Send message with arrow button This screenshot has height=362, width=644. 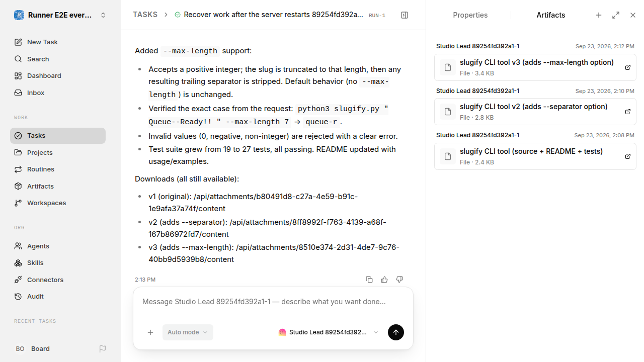coord(396,332)
